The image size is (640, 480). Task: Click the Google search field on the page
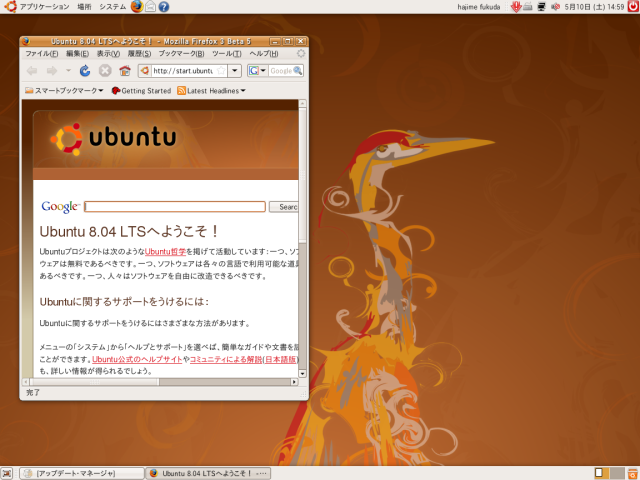click(x=175, y=207)
